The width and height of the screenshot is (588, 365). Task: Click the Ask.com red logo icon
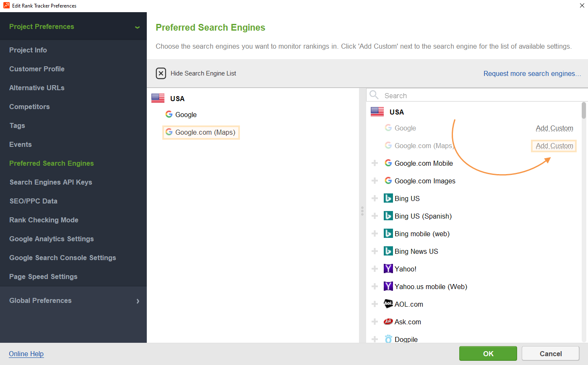(388, 321)
